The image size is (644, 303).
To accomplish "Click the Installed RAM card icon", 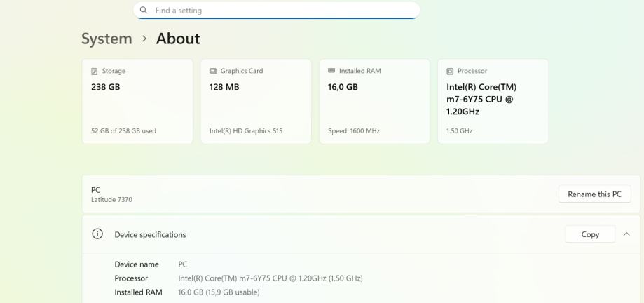I will point(331,71).
